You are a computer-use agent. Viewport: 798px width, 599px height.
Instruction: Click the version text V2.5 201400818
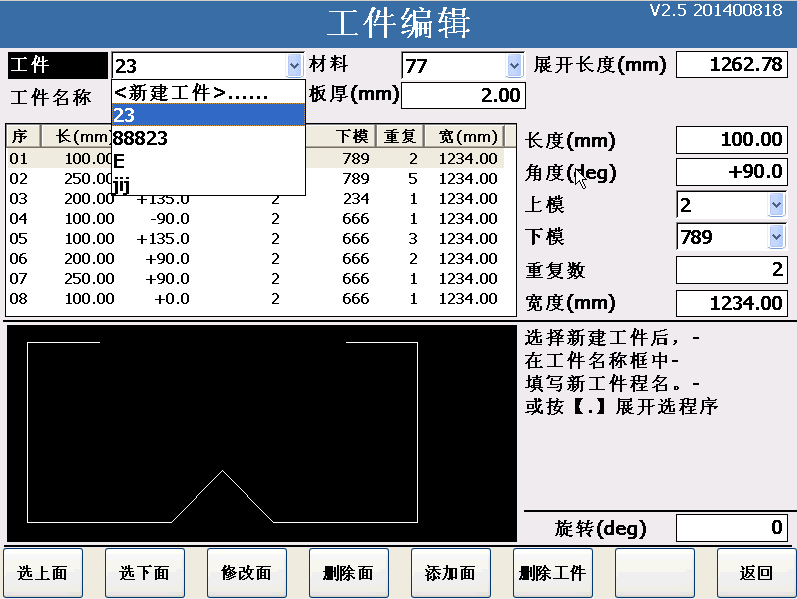click(x=716, y=10)
